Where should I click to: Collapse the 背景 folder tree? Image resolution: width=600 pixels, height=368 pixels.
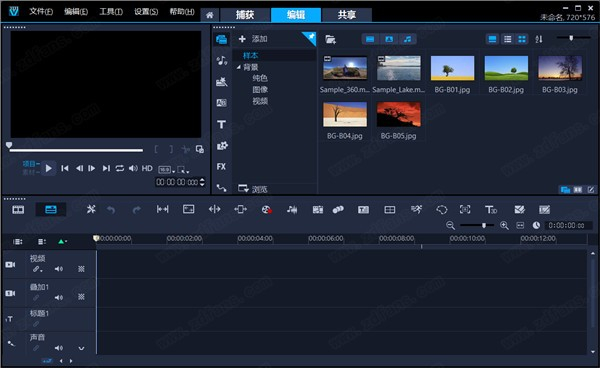(239, 67)
